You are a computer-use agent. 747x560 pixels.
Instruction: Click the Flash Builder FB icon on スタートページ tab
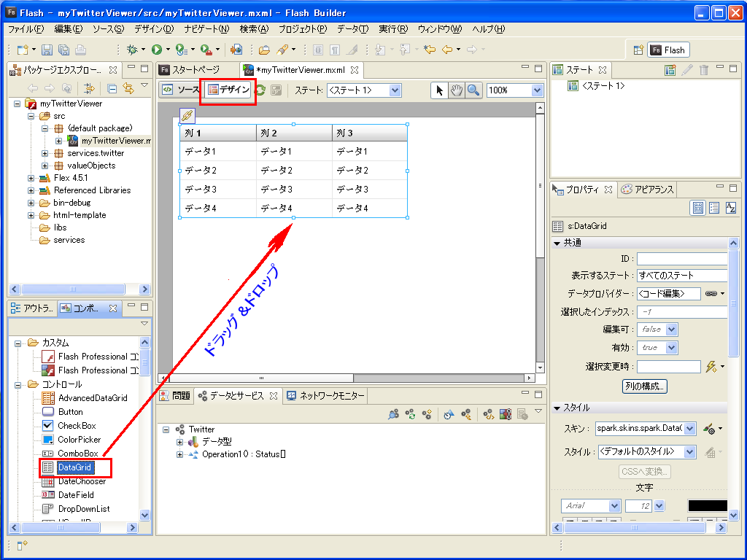pyautogui.click(x=165, y=70)
